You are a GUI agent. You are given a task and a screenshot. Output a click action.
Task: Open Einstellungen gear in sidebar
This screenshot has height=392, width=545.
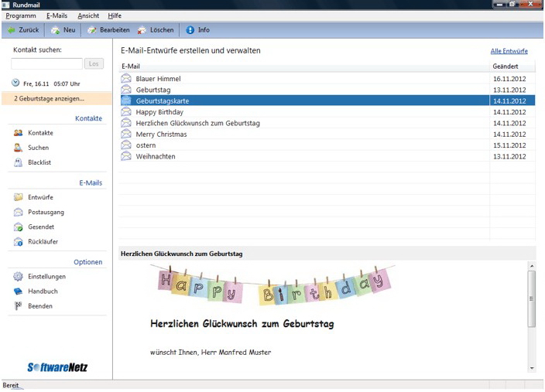(x=19, y=277)
